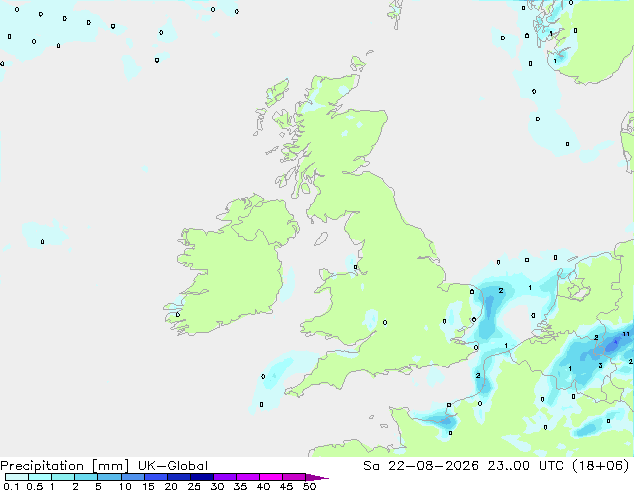Click the '10' legend scale label
This screenshot has width=634, height=490.
coord(125,486)
